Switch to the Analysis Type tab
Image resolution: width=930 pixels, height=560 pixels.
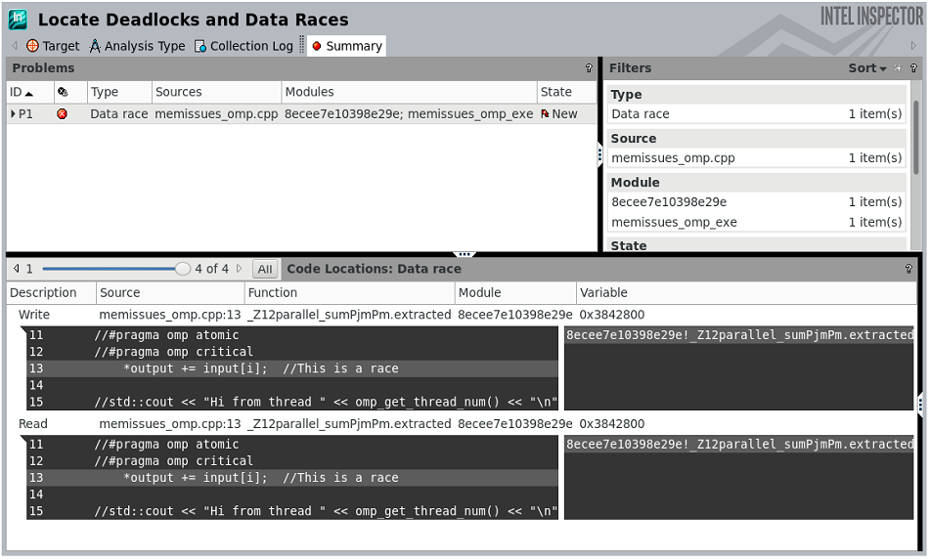pos(137,46)
